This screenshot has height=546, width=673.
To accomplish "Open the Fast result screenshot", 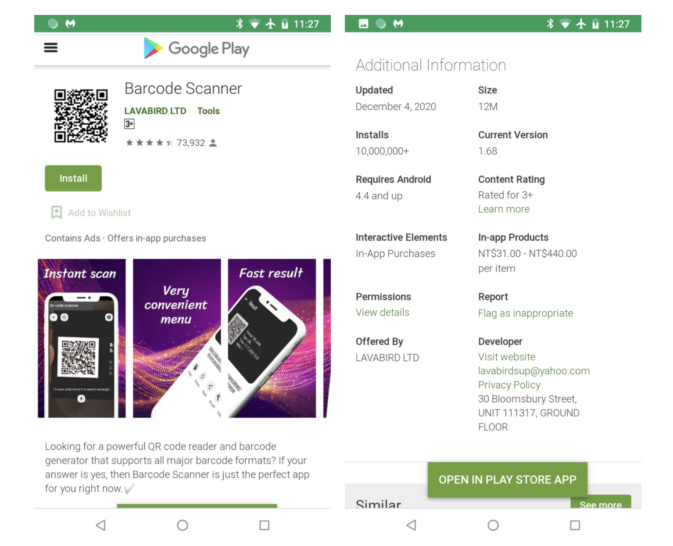I will coord(272,338).
